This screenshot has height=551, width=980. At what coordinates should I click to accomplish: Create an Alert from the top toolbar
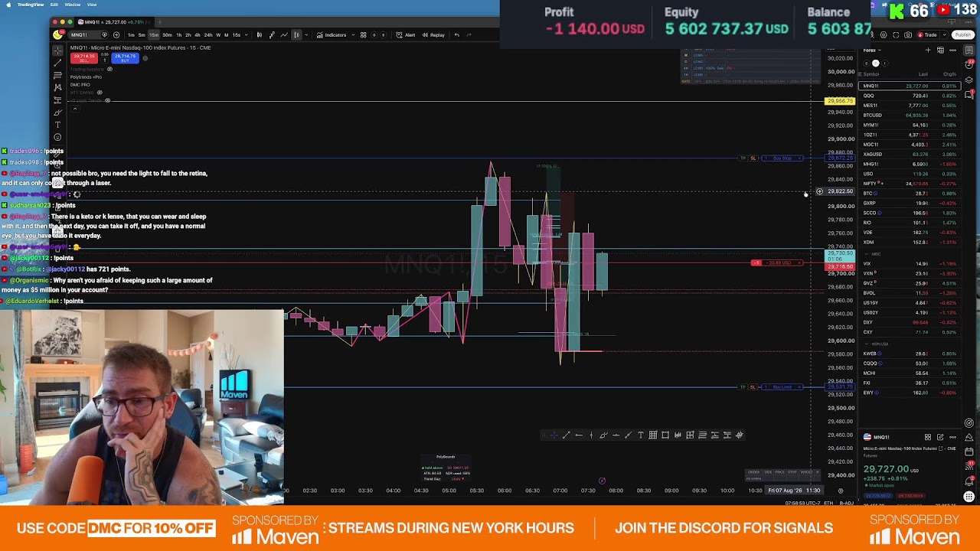pos(406,34)
